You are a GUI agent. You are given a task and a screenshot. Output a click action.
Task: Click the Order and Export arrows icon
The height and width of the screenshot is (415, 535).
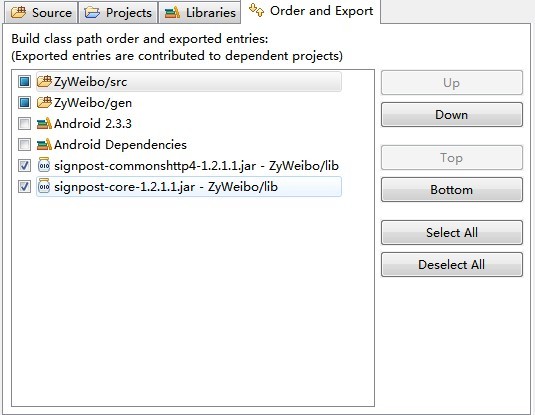[x=256, y=10]
